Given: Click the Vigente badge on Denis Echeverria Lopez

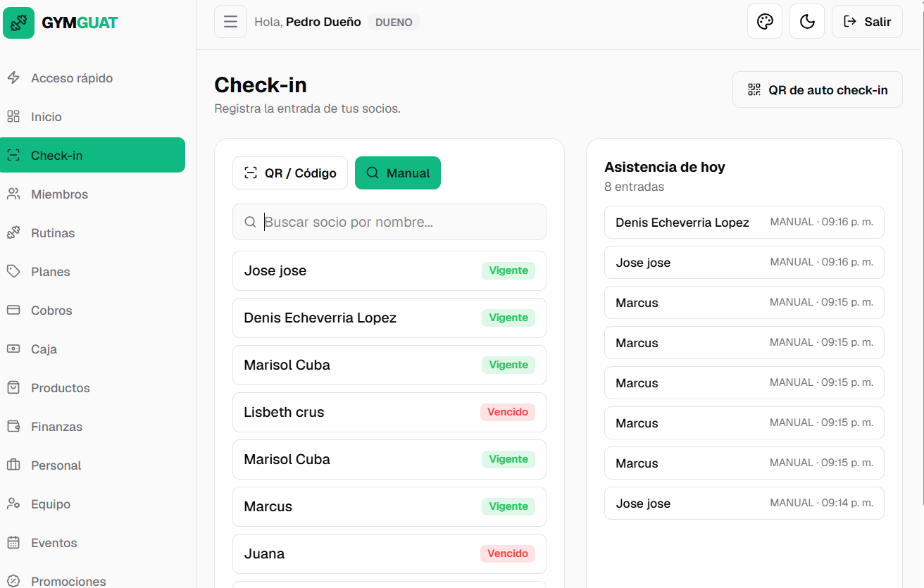Looking at the screenshot, I should (x=508, y=318).
